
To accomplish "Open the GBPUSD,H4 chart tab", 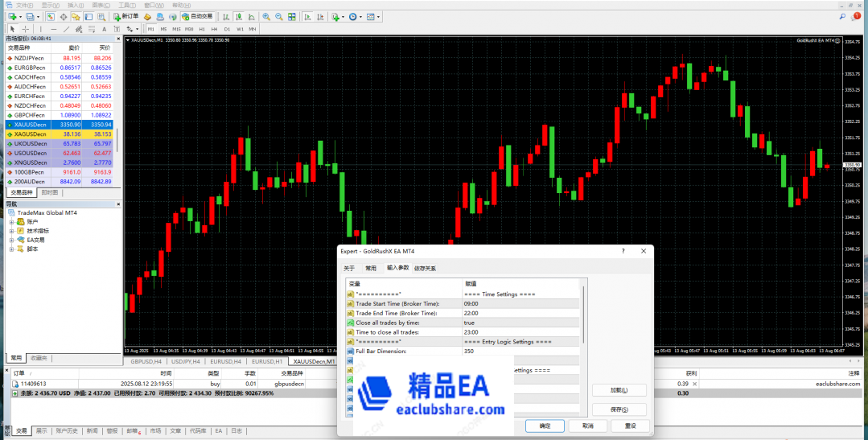I will click(146, 361).
